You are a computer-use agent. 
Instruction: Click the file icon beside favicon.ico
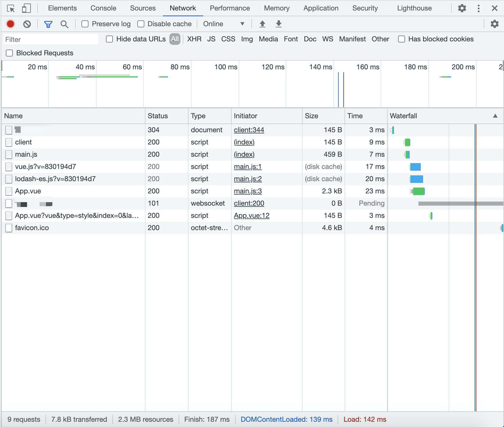pos(9,228)
